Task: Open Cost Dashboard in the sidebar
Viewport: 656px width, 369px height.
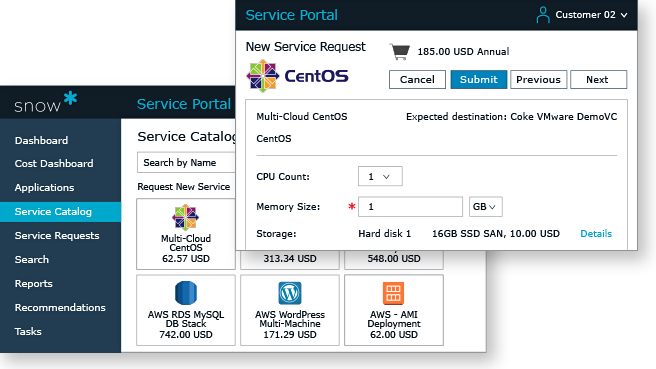Action: pyautogui.click(x=54, y=163)
